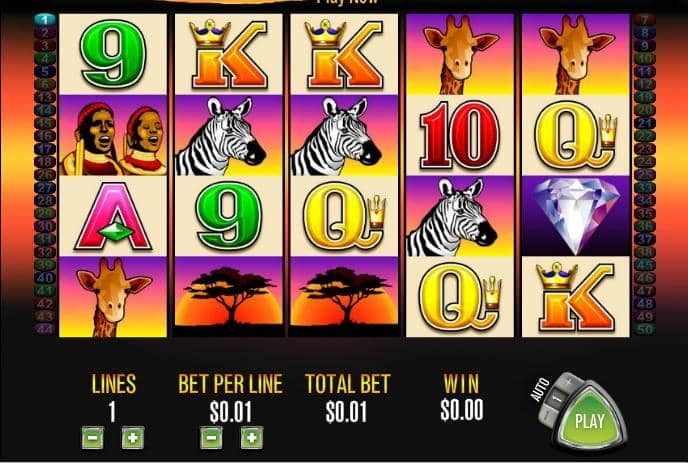688x463 pixels.
Task: Click the red 10 symbol
Action: click(x=459, y=135)
